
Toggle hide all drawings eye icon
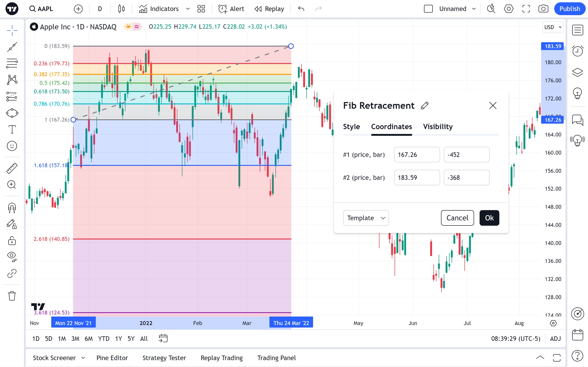(x=12, y=256)
